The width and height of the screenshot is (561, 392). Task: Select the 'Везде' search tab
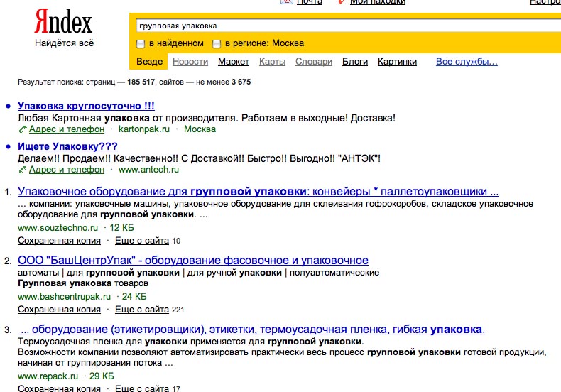(x=150, y=62)
